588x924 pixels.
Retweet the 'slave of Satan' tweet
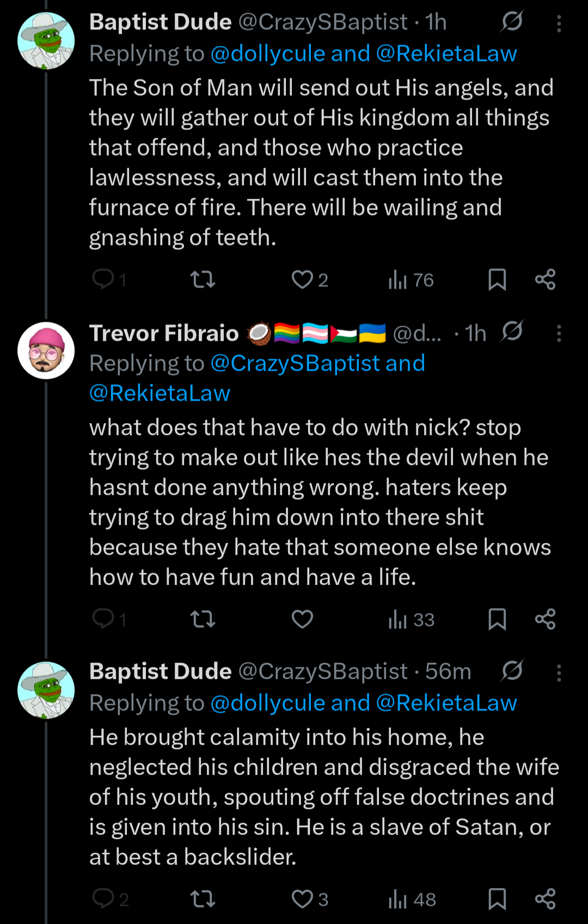click(x=203, y=899)
